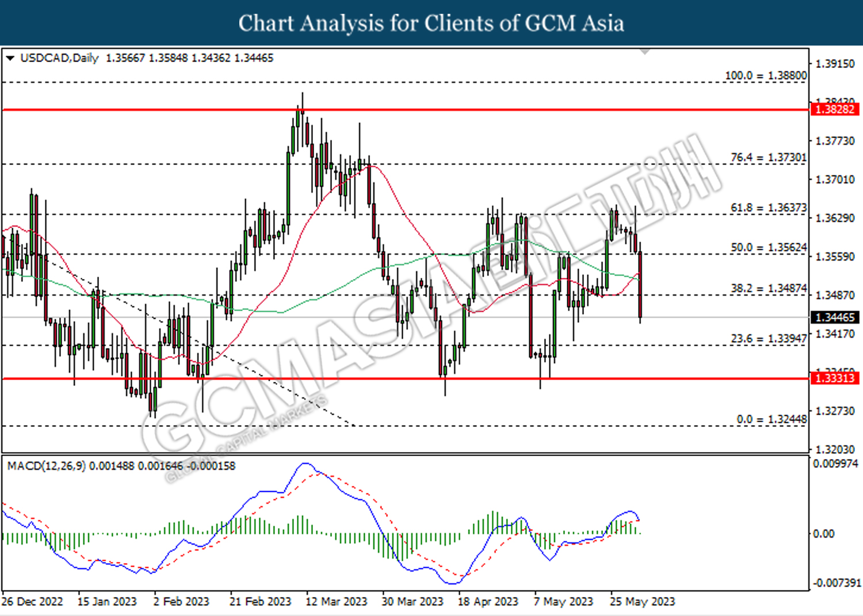Click the 2 Feb 2023 date label
Screen dimensions: 863x616
pos(181,602)
